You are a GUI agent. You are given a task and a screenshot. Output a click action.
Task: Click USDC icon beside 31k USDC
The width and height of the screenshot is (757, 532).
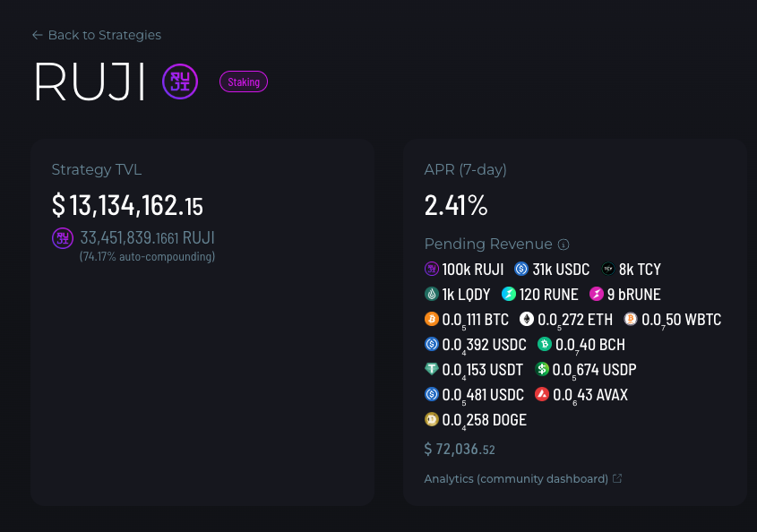[521, 269]
